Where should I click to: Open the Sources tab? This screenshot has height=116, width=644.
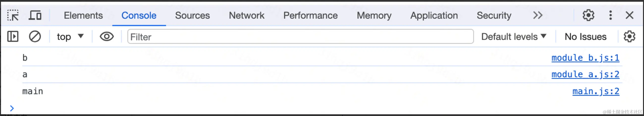click(192, 16)
